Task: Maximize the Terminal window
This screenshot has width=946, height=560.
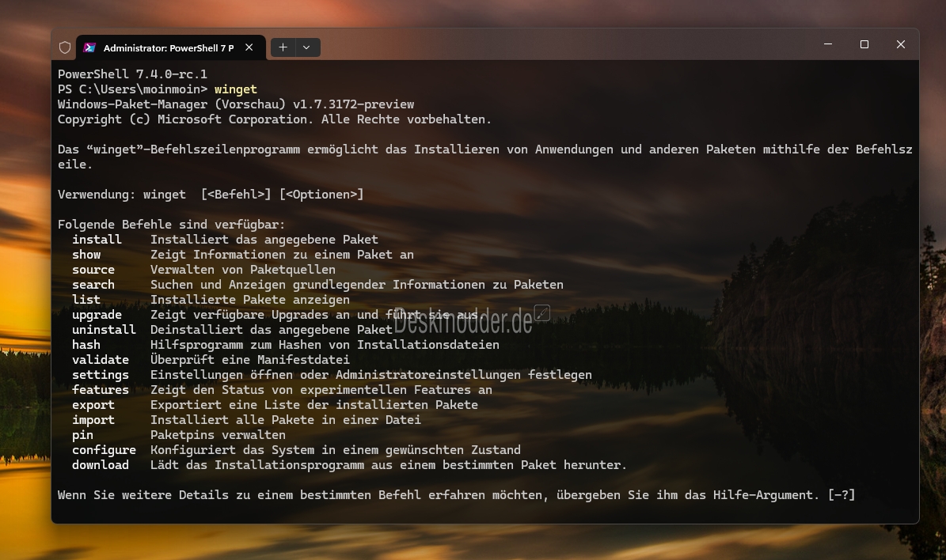Action: (864, 44)
